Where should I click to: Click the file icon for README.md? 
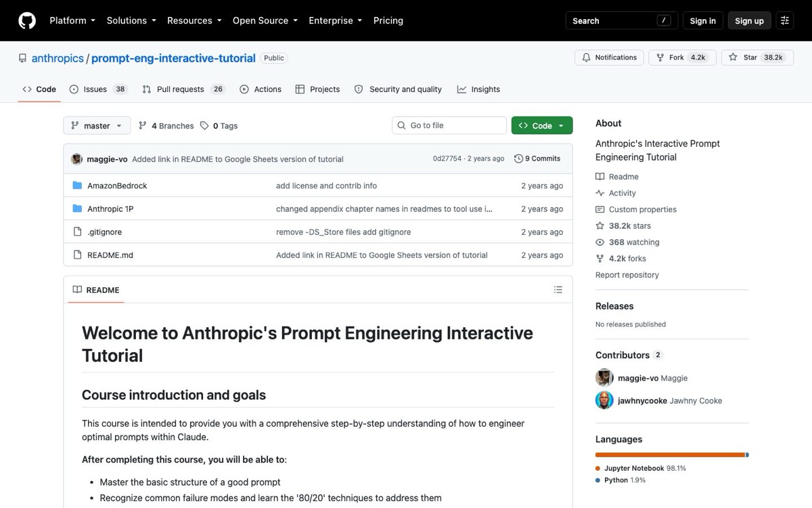tap(77, 255)
